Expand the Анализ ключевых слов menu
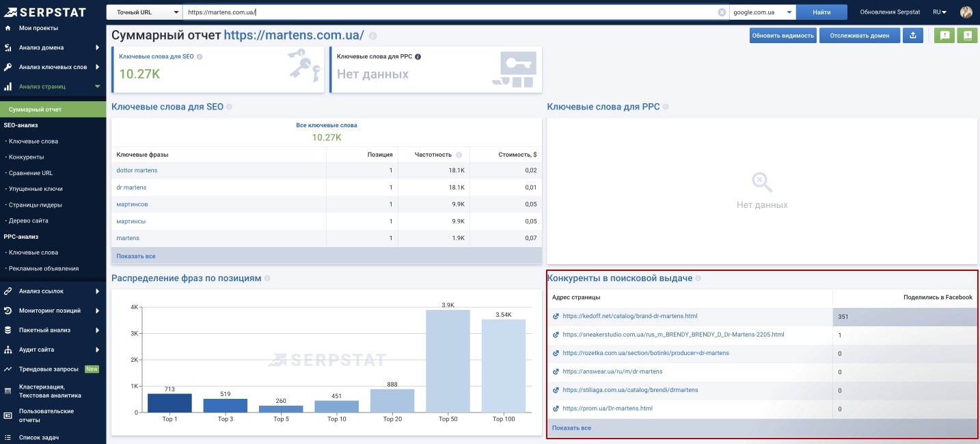 pyautogui.click(x=98, y=67)
